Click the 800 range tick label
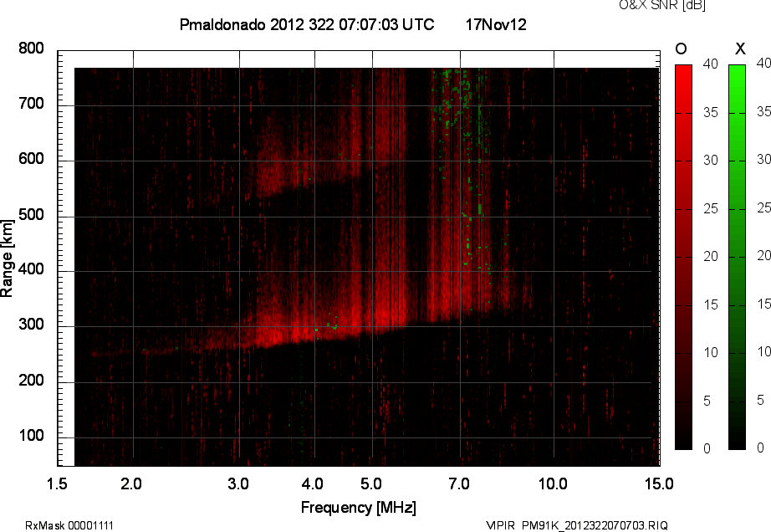This screenshot has width=771, height=532. (x=31, y=49)
